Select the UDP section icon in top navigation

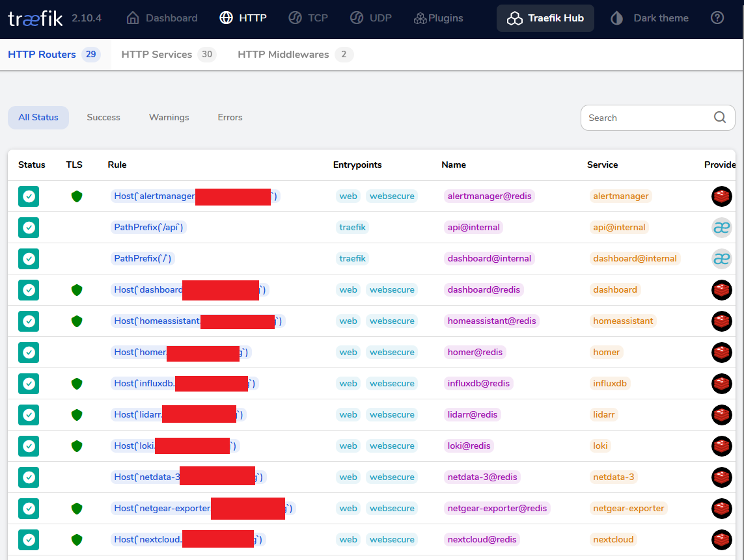[x=356, y=18]
